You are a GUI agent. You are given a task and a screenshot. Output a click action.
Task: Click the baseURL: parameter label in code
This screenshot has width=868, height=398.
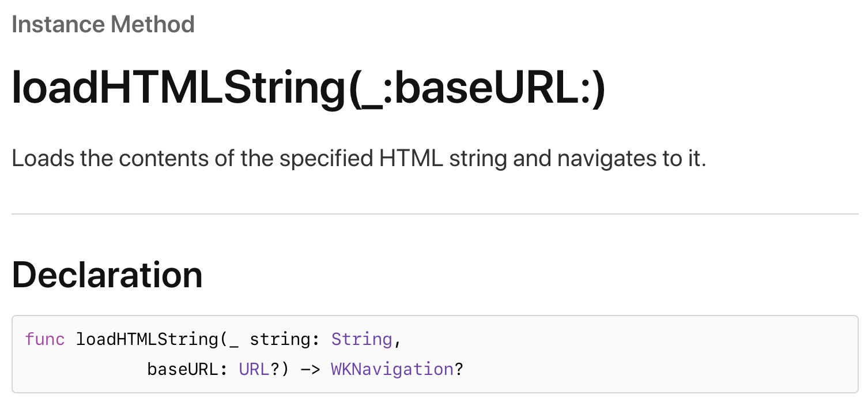point(188,369)
